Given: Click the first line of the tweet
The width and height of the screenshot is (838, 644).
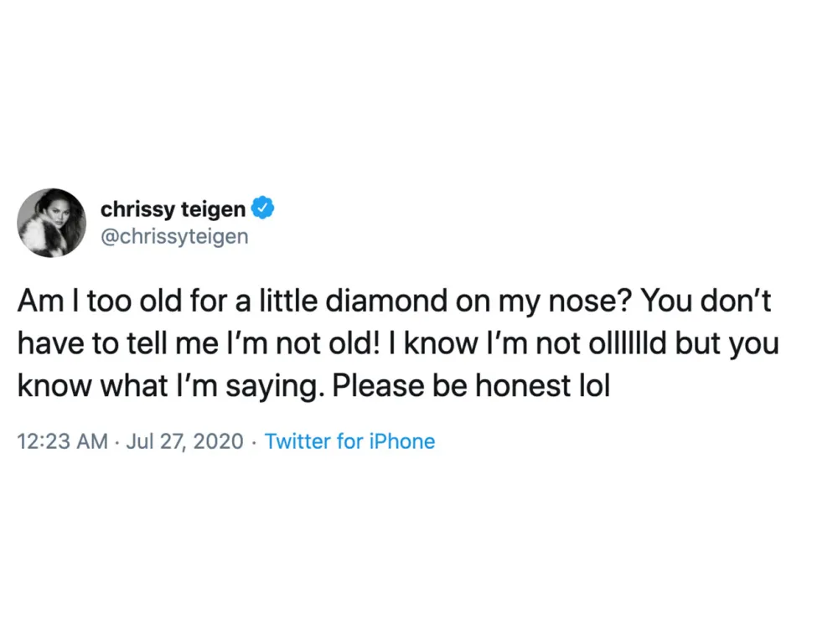Looking at the screenshot, I should 394,301.
